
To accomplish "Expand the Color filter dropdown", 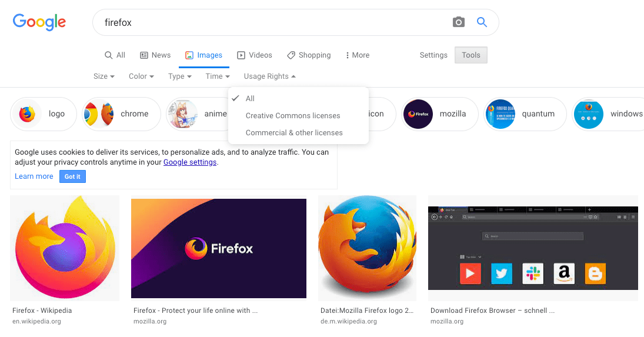I will pos(141,76).
